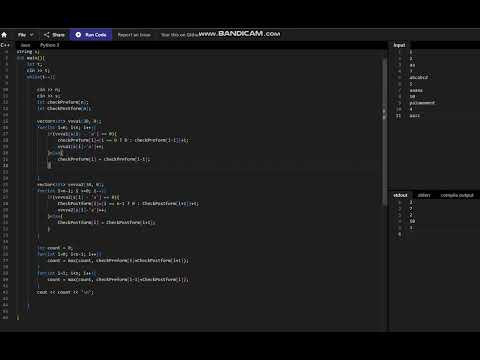Open the Star this on GitHub link
Image resolution: width=480 pixels, height=360 pixels.
tap(179, 35)
